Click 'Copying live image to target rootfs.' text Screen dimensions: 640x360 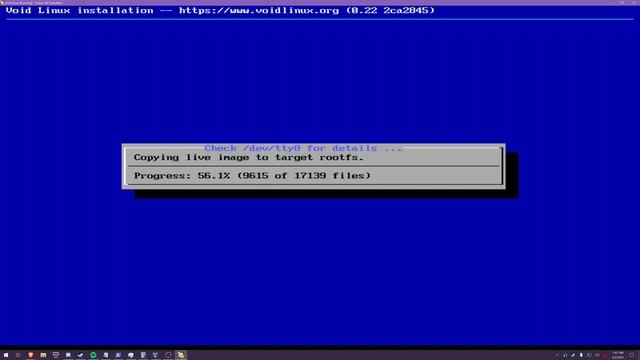click(x=249, y=158)
